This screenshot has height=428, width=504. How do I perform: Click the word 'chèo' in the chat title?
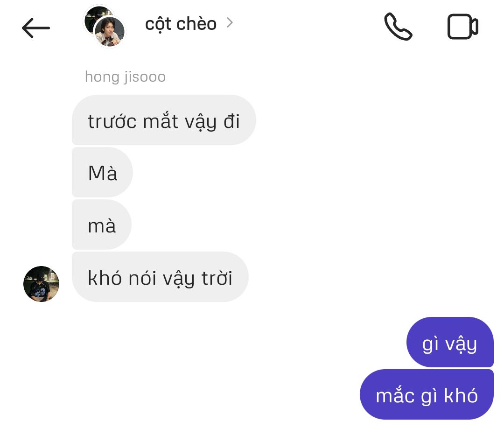196,24
